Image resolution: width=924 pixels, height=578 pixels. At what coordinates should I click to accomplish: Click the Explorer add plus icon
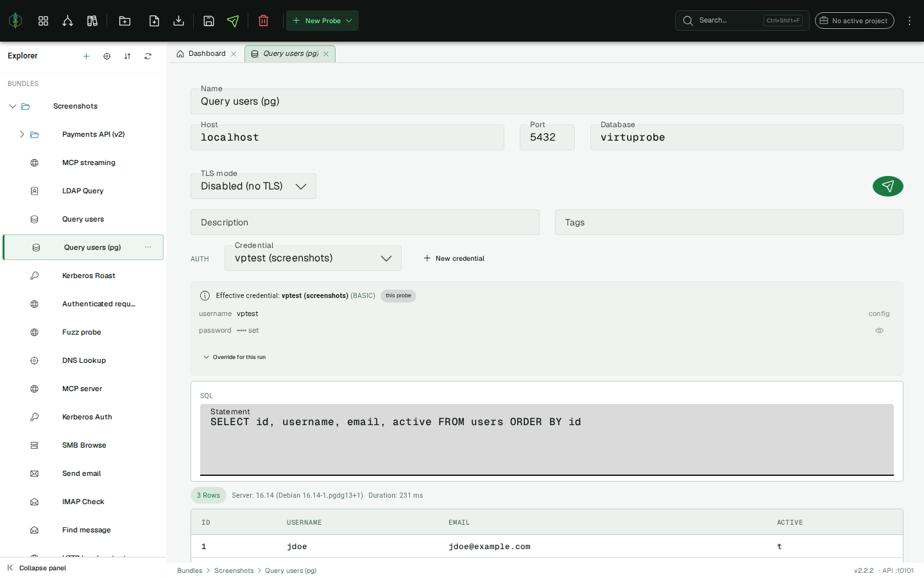coord(86,56)
